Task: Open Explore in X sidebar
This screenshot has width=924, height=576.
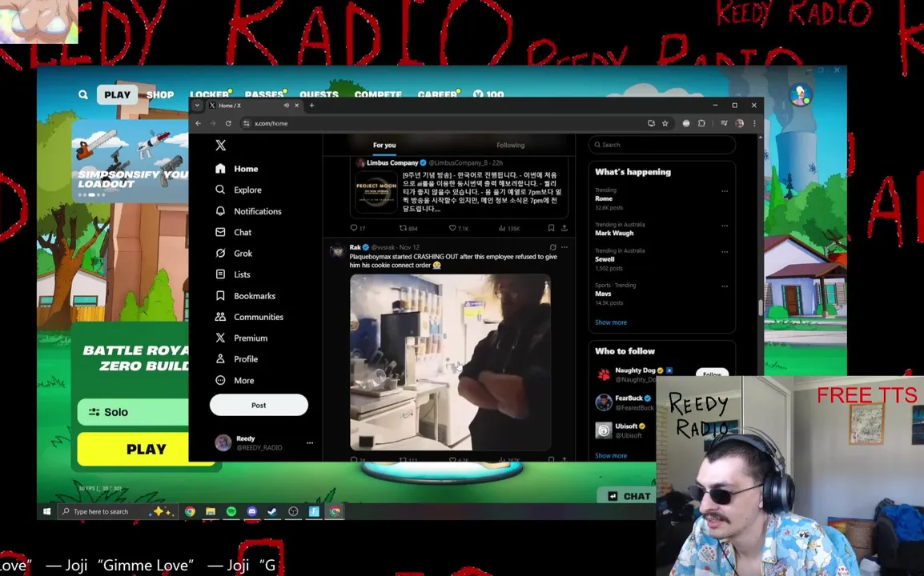Action: (x=239, y=190)
